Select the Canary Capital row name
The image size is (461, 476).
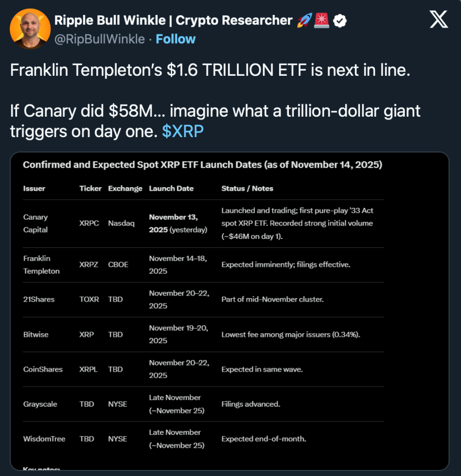coord(35,223)
